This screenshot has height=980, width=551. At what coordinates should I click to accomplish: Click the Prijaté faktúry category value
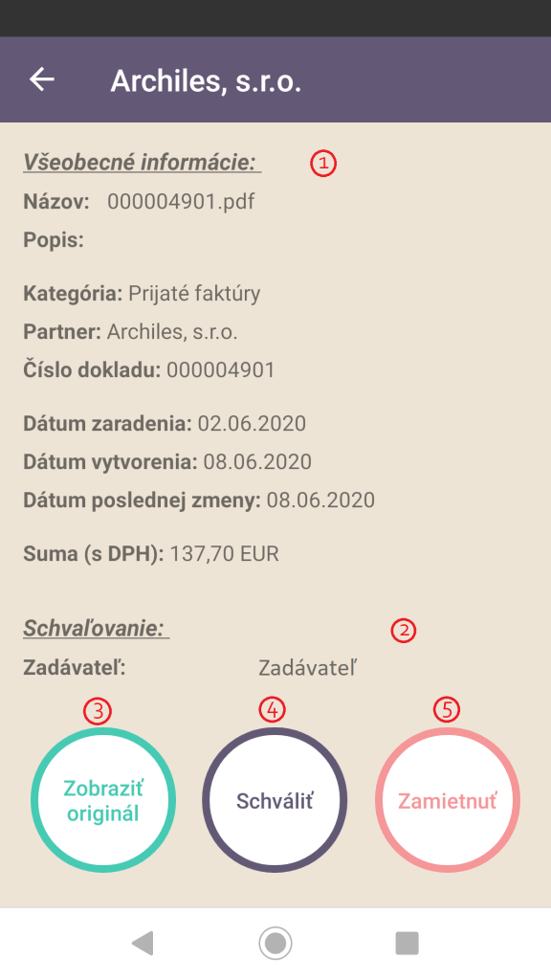pyautogui.click(x=194, y=293)
